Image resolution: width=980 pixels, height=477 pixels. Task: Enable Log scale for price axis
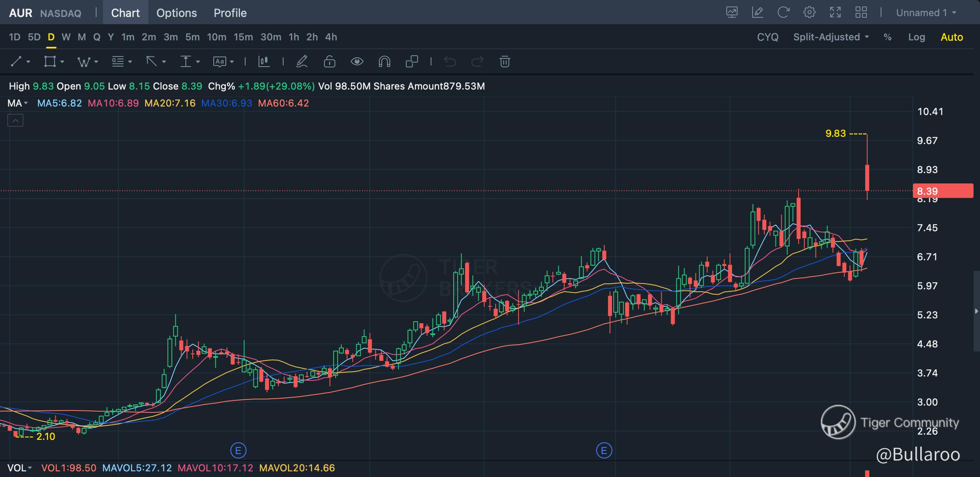pos(916,37)
